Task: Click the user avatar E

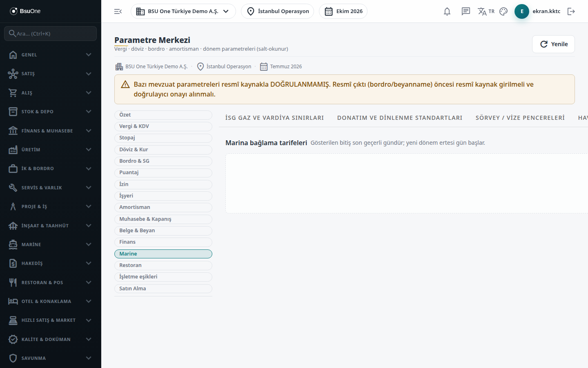Action: pos(522,11)
